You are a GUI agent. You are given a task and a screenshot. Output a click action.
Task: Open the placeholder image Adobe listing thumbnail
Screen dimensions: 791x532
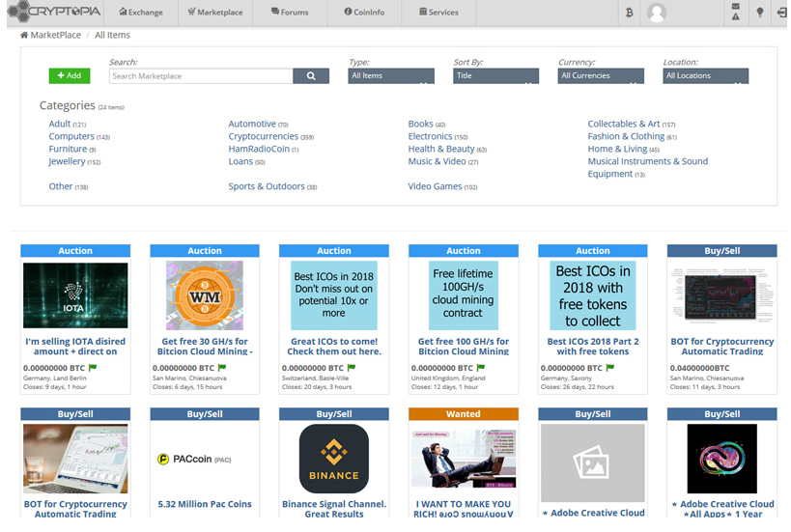(x=593, y=462)
